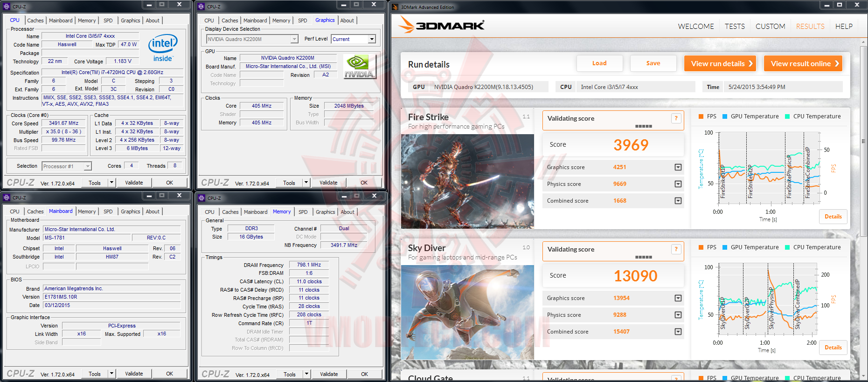Switch to the Graphics tab in the CPU-Z Motherboard window

(x=131, y=211)
